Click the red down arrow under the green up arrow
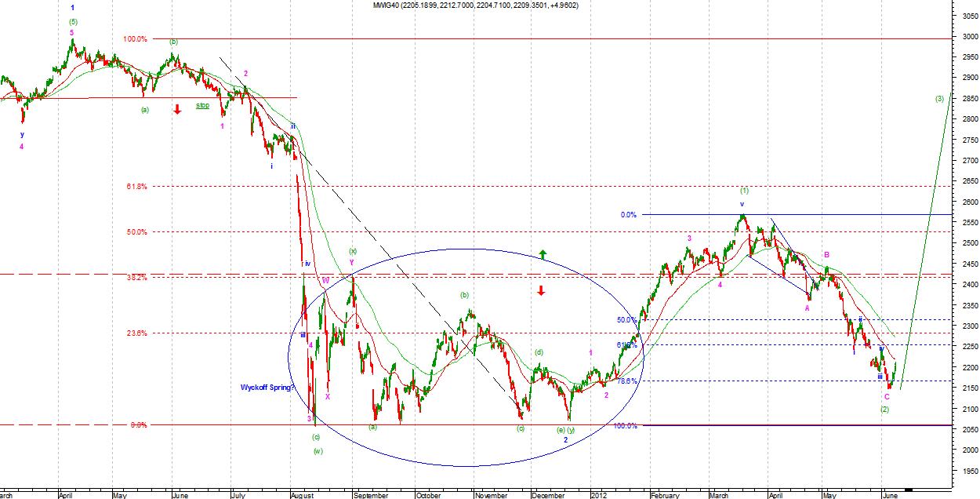 click(541, 291)
